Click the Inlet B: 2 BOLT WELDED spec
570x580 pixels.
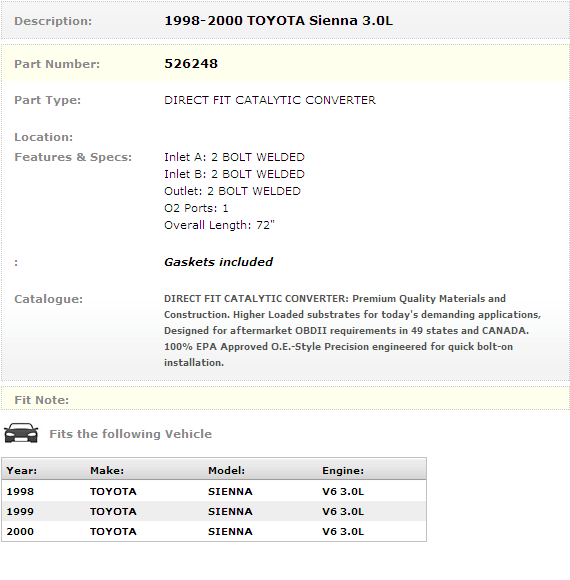234,174
